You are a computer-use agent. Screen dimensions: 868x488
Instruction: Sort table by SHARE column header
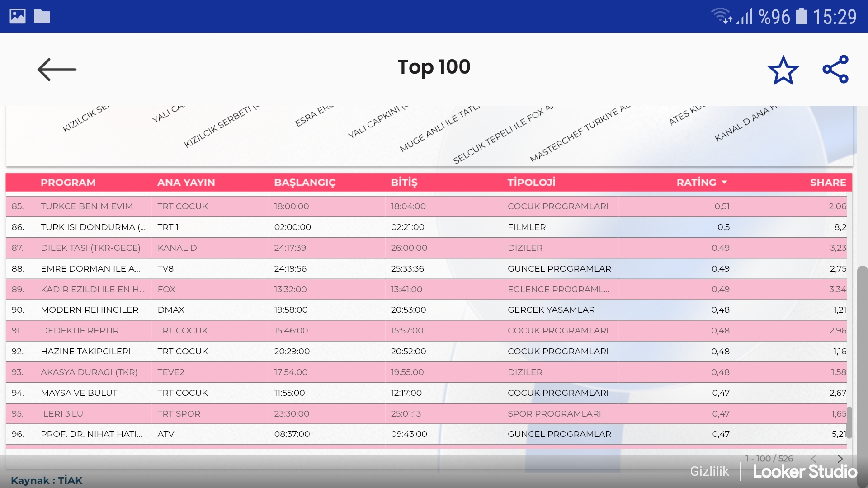[x=828, y=183]
